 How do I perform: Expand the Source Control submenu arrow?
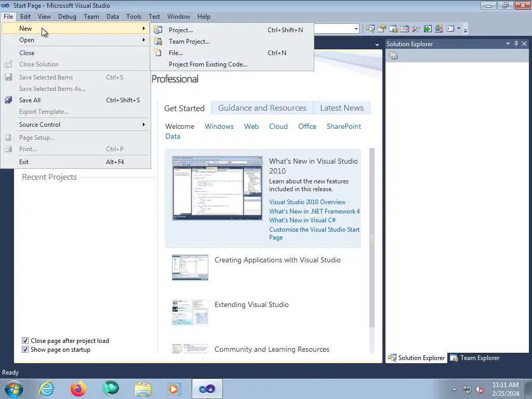(144, 125)
